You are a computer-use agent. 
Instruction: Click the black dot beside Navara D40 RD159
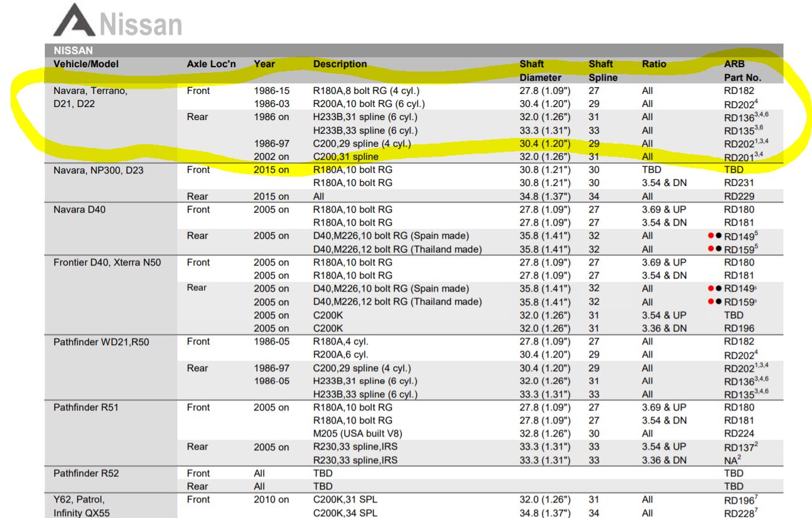(718, 249)
